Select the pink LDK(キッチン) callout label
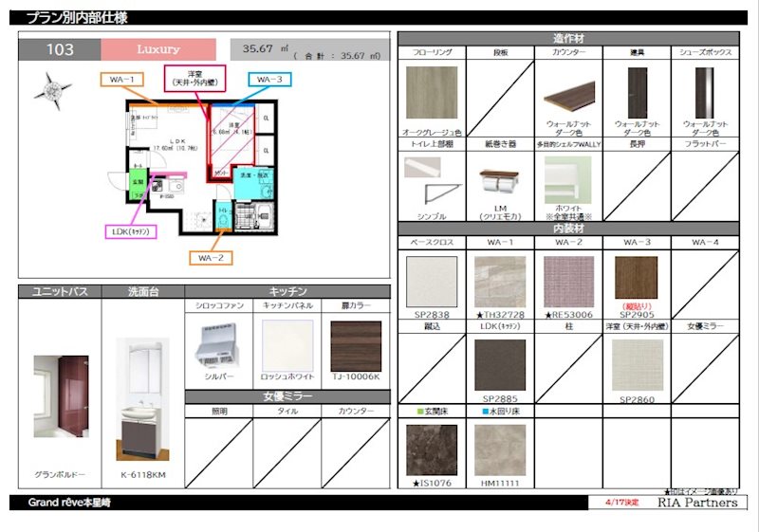 point(131,231)
